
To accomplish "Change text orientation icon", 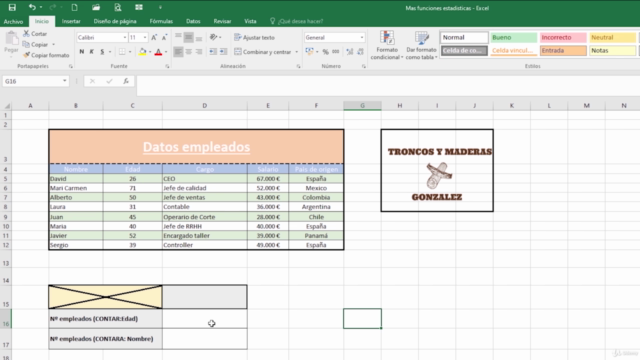I will point(213,38).
